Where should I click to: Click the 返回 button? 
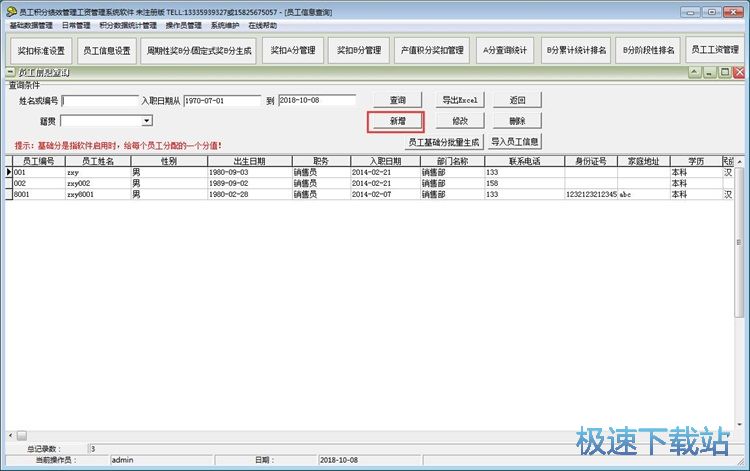(518, 100)
